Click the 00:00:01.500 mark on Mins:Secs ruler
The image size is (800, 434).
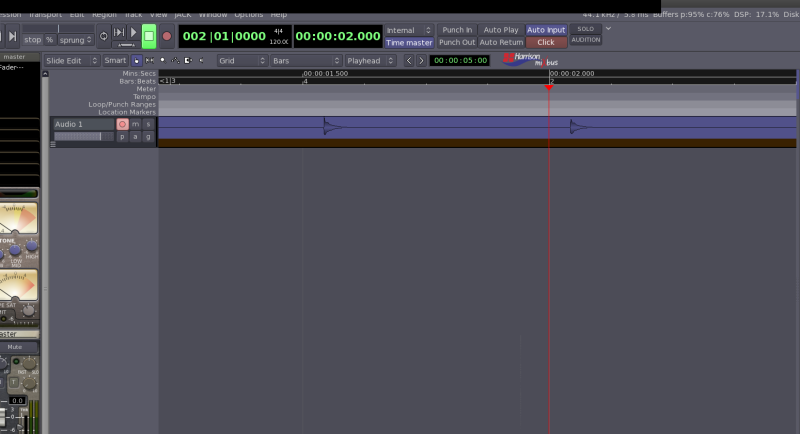point(326,73)
